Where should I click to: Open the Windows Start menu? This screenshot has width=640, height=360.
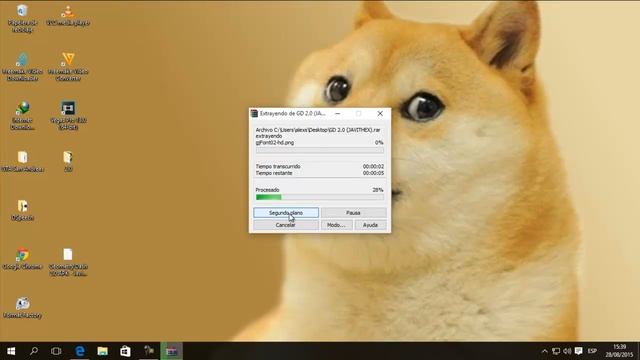click(11, 351)
